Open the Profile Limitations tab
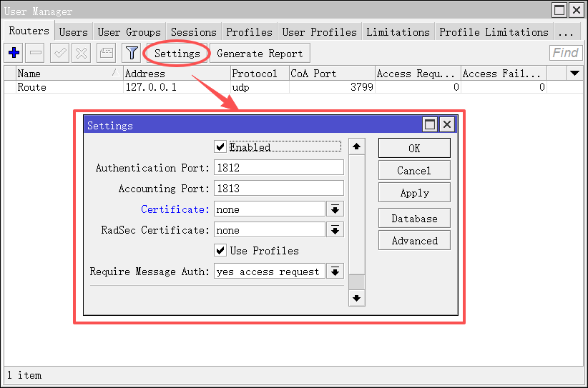588x388 pixels. point(494,32)
